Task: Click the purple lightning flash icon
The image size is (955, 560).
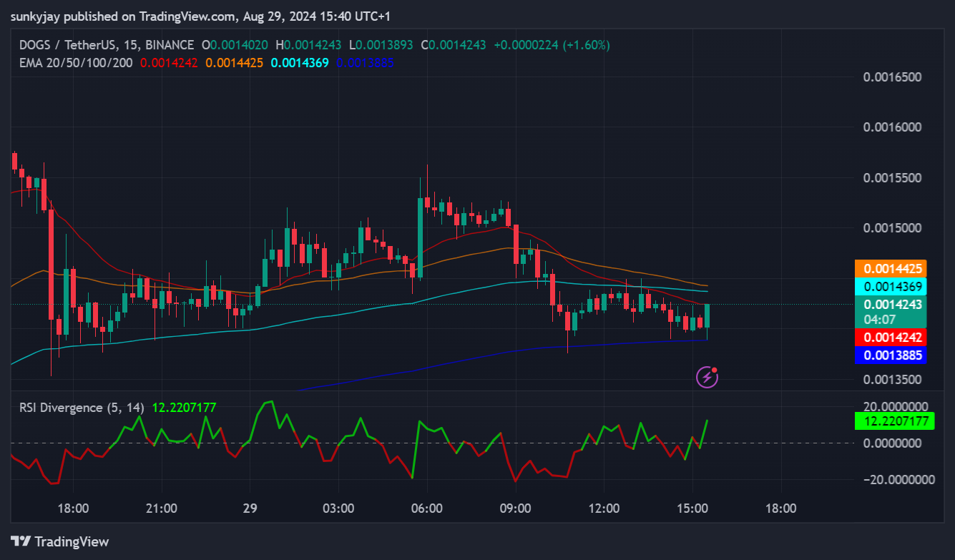Action: click(x=707, y=377)
